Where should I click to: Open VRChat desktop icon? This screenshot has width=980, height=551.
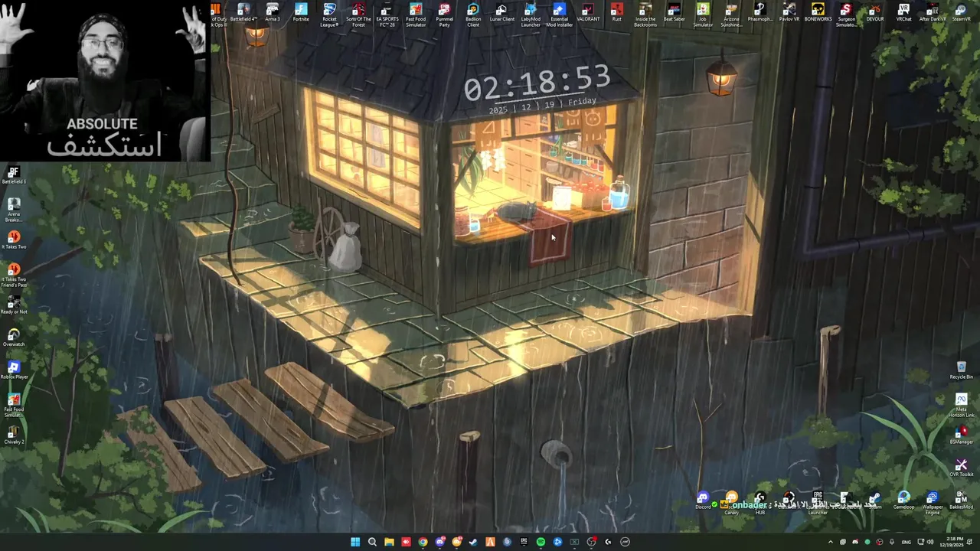click(903, 12)
